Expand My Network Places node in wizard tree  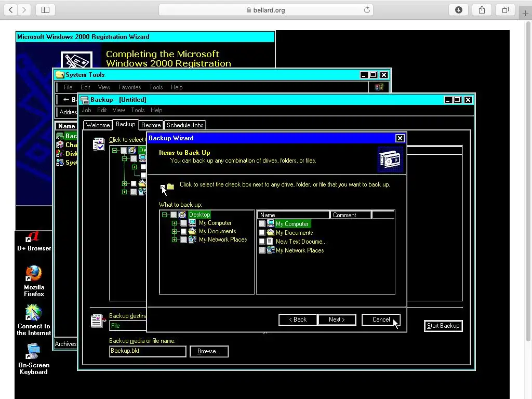tap(174, 240)
